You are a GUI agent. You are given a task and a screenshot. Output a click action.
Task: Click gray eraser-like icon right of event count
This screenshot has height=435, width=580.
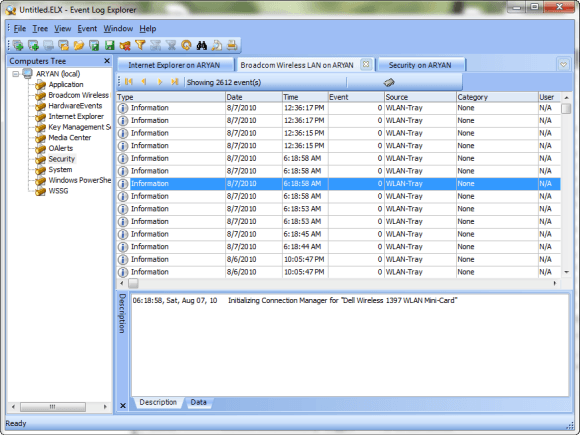click(389, 82)
